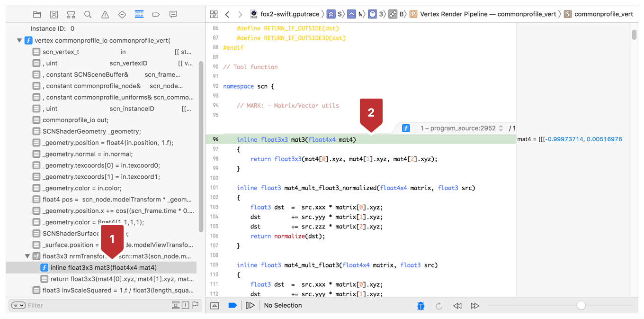The height and width of the screenshot is (319, 644).
Task: Click the 'S' breadcrumb segment in jump bar
Action: 335,14
